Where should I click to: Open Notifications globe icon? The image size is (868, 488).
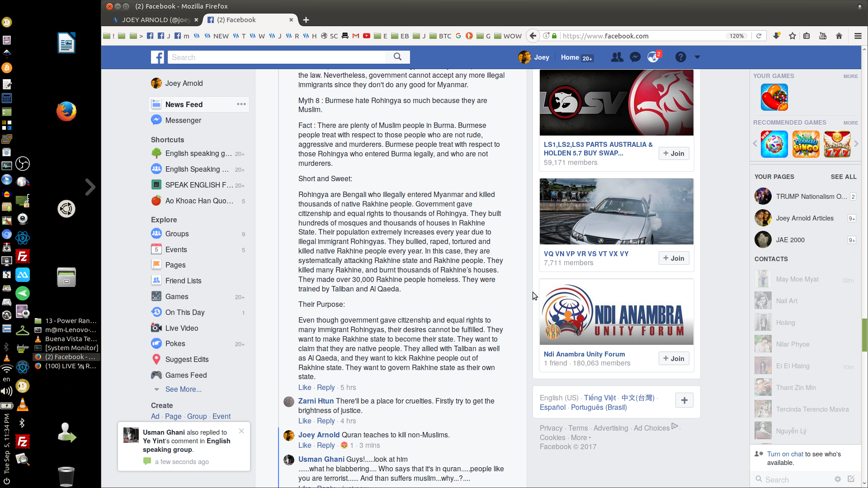click(x=653, y=57)
